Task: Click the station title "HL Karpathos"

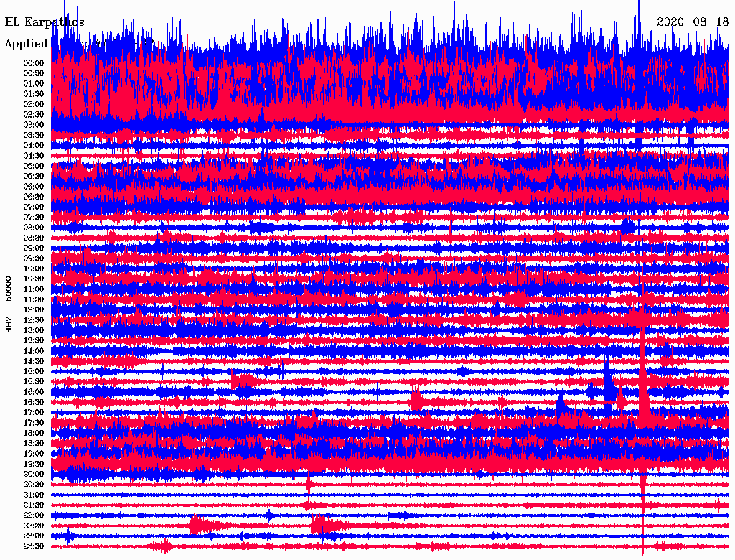Action: 45,22
